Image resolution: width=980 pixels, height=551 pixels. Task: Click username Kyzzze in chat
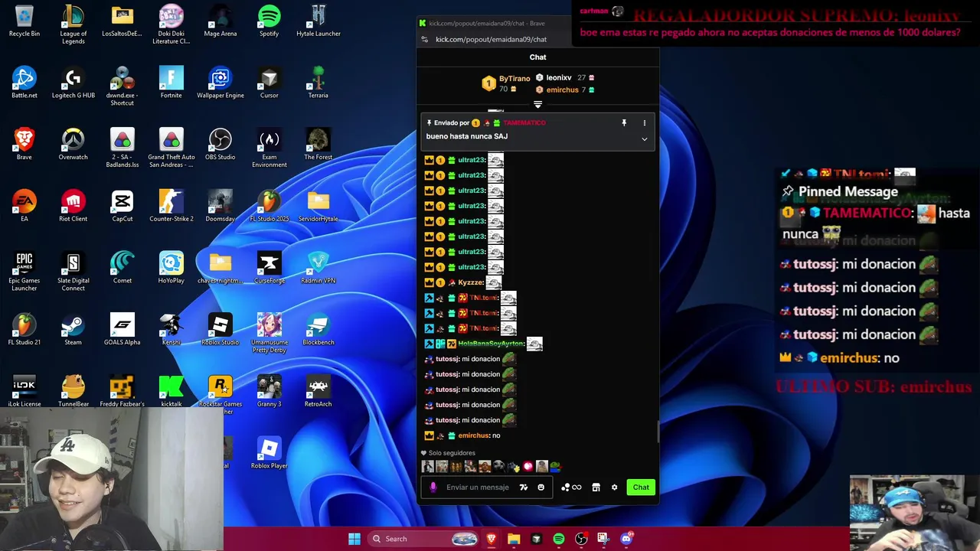pyautogui.click(x=470, y=282)
